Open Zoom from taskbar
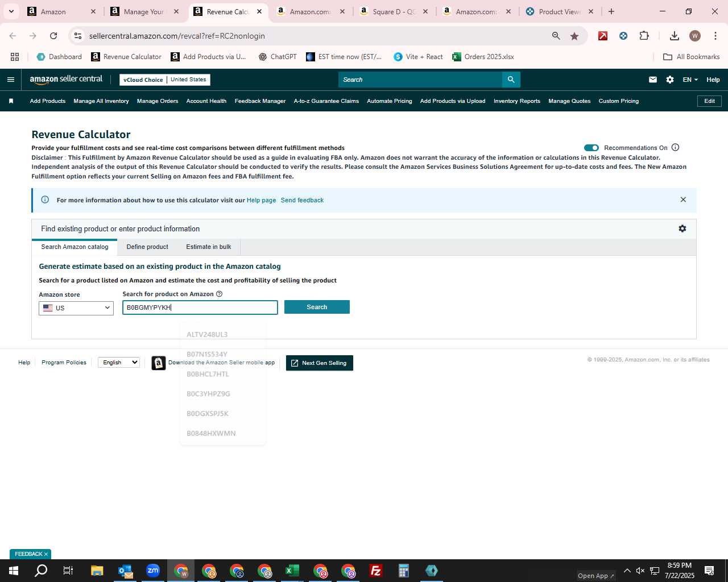The width and height of the screenshot is (728, 582). point(152,571)
